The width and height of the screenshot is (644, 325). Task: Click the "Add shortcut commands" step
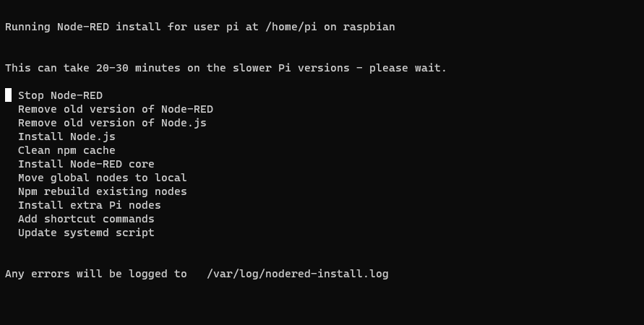[x=86, y=219]
